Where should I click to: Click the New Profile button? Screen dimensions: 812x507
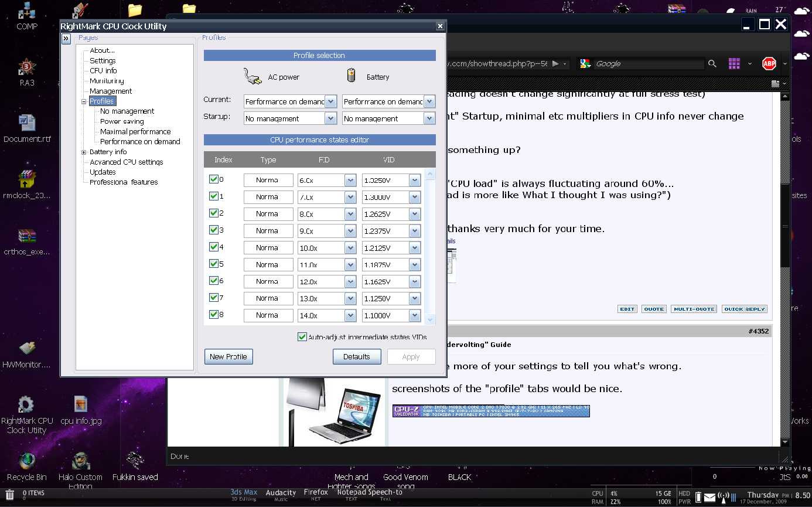point(228,356)
